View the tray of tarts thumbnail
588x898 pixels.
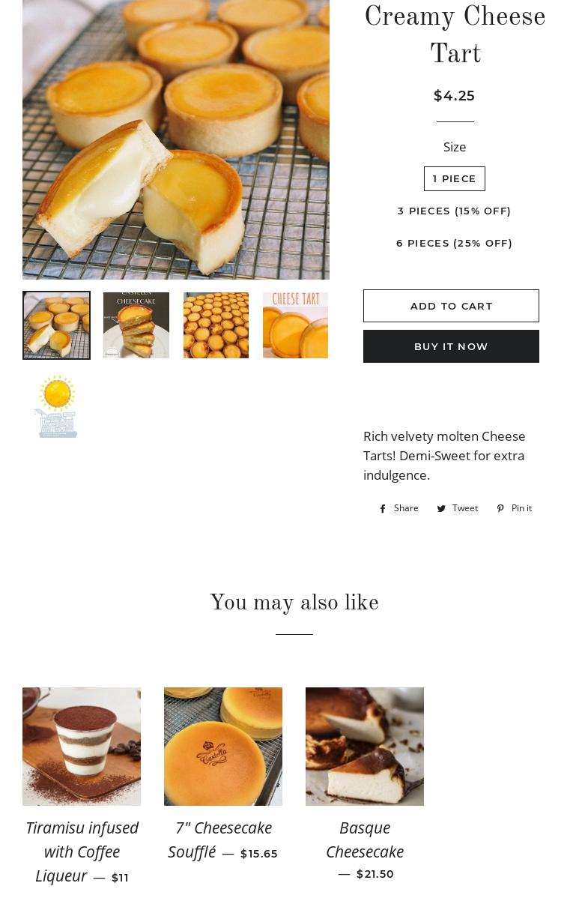(x=216, y=325)
